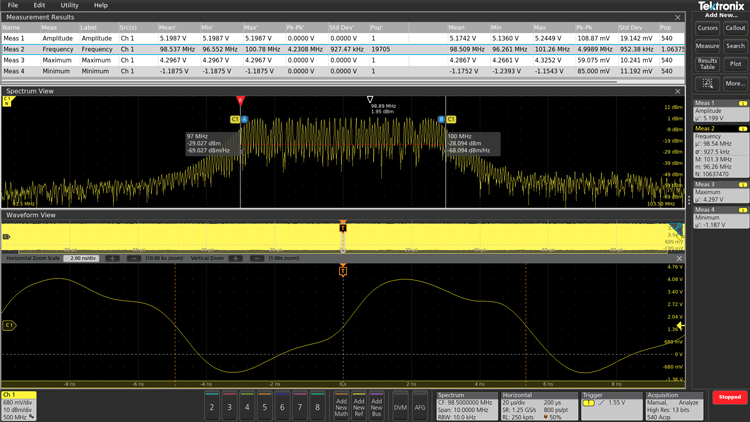750x422 pixels.
Task: Open the File menu
Action: click(x=12, y=5)
